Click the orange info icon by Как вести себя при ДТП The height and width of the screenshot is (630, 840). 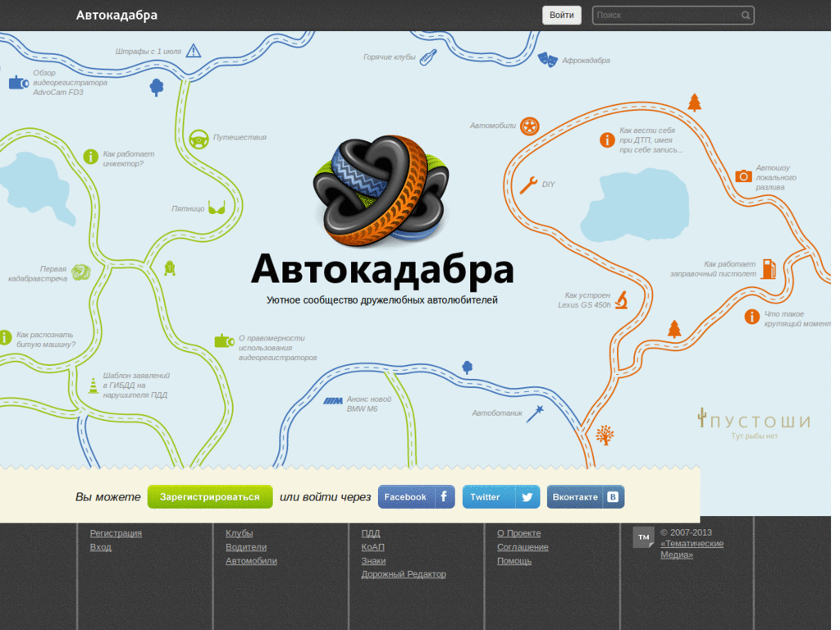pyautogui.click(x=607, y=139)
